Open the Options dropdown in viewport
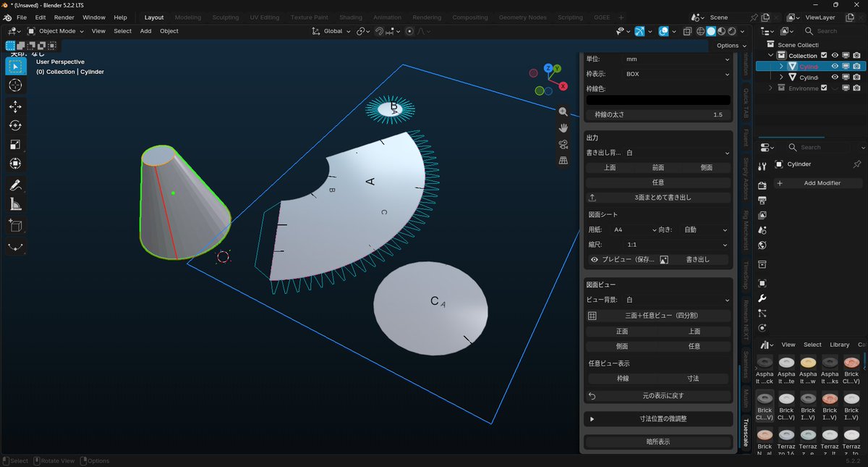The width and height of the screenshot is (868, 467). 731,46
